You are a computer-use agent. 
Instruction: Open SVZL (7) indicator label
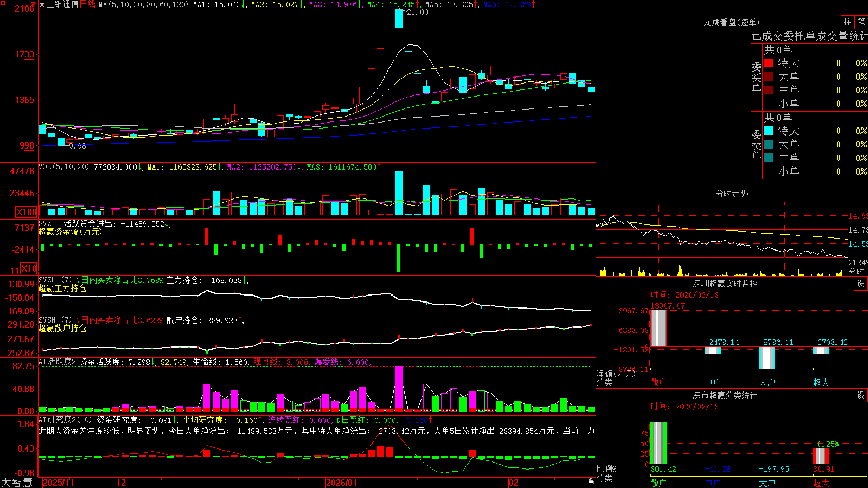55,280
